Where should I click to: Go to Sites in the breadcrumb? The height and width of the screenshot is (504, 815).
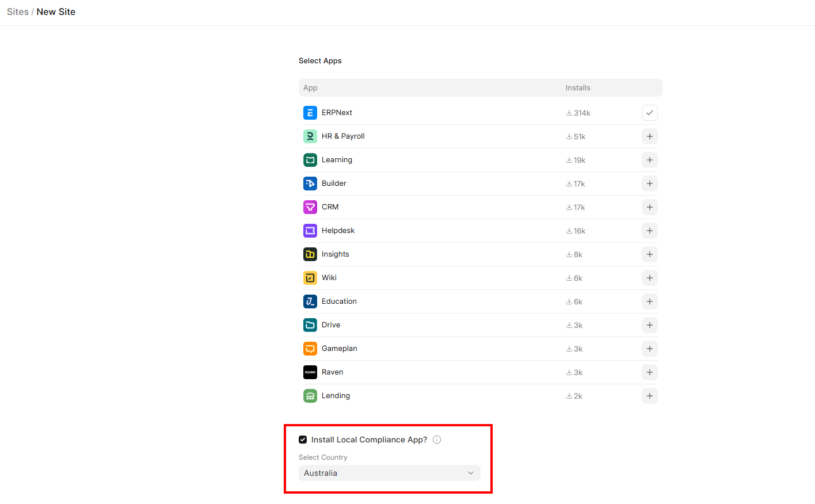coord(17,12)
